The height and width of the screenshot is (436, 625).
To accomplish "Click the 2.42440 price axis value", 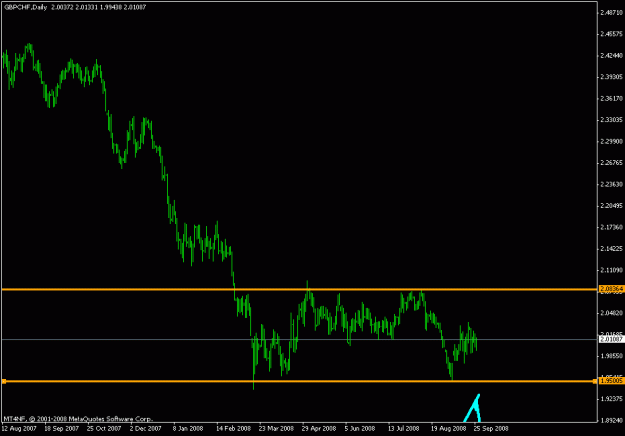I will (x=611, y=56).
